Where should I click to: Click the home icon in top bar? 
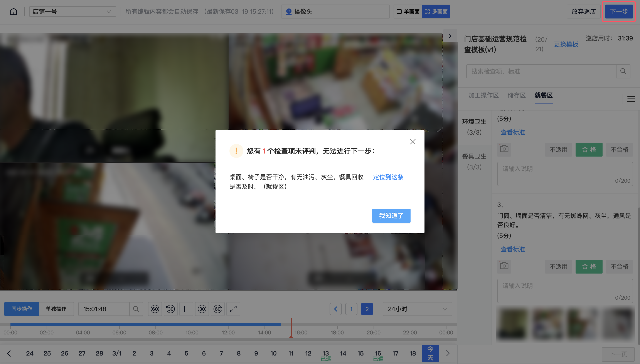[13, 12]
